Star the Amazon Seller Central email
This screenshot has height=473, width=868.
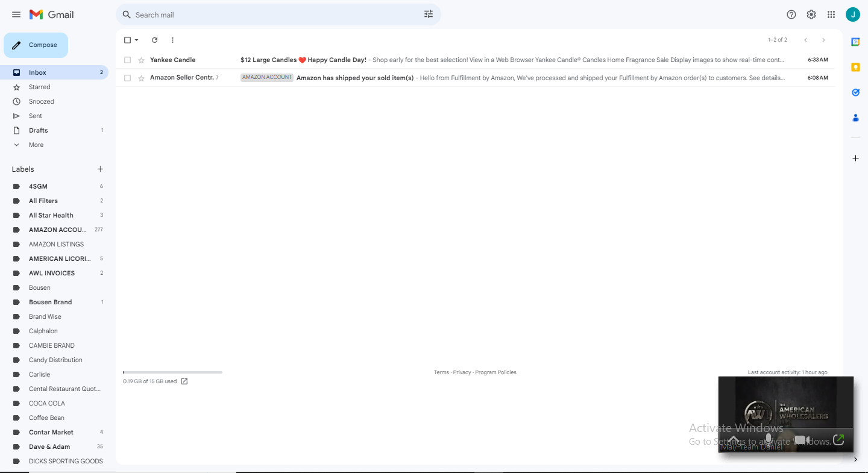141,78
